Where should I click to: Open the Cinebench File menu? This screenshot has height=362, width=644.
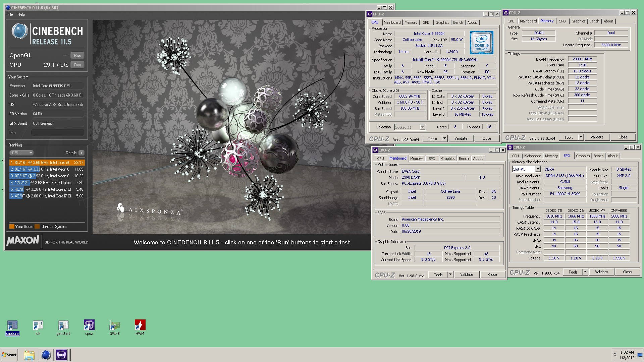10,14
